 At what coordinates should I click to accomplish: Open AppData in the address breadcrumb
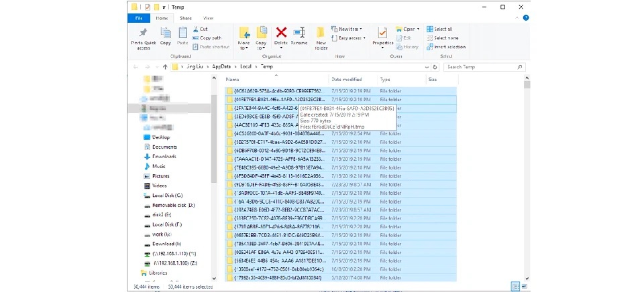[221, 67]
